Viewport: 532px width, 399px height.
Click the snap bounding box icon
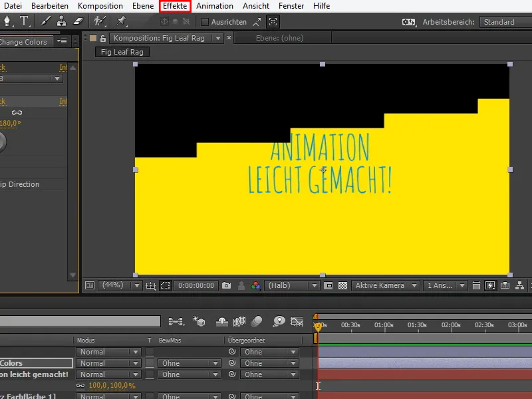273,22
